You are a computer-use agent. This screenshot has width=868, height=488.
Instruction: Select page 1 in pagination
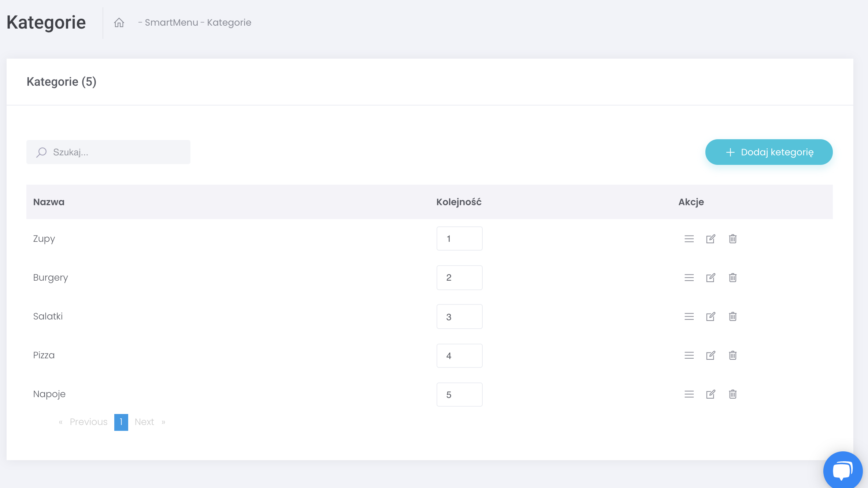[121, 422]
